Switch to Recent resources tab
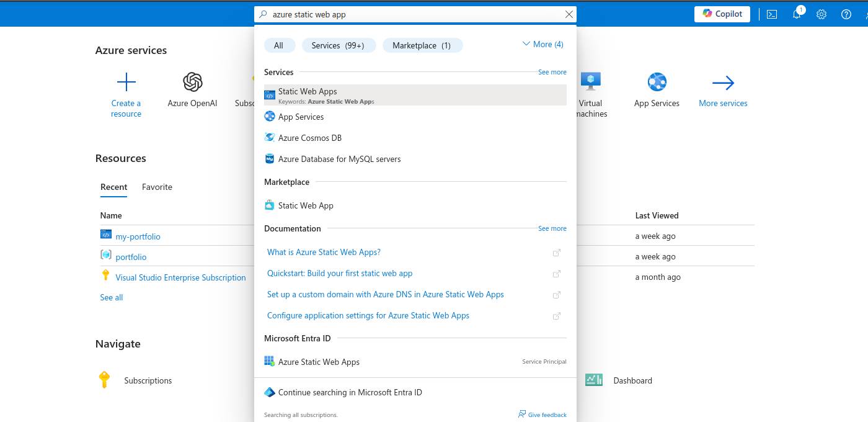Viewport: 868px width, 422px height. [114, 187]
